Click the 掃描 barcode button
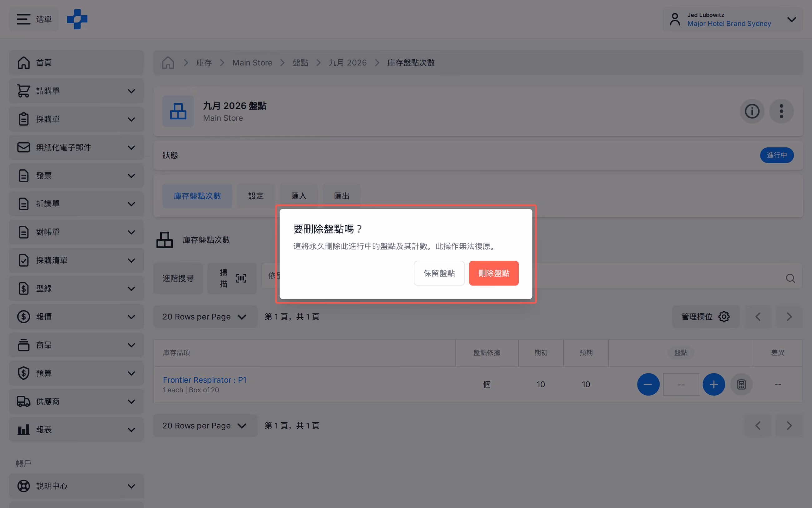Image resolution: width=812 pixels, height=508 pixels. click(232, 278)
